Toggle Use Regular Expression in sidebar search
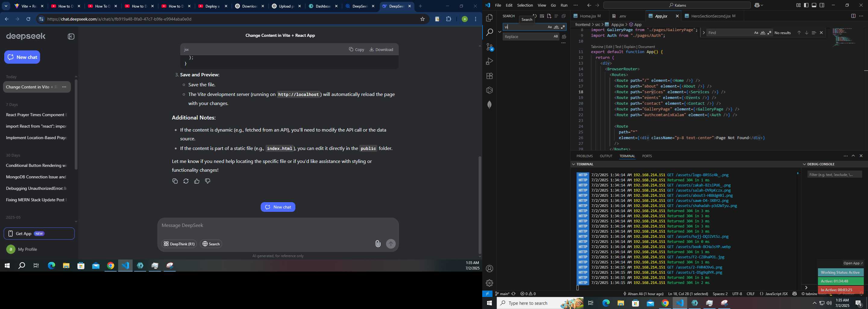 click(x=563, y=27)
